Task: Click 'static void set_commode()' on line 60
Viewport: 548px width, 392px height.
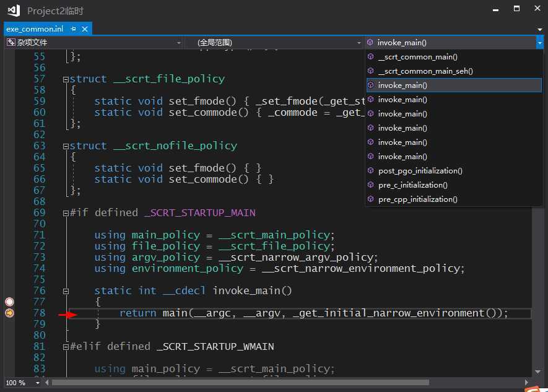Action: (172, 113)
